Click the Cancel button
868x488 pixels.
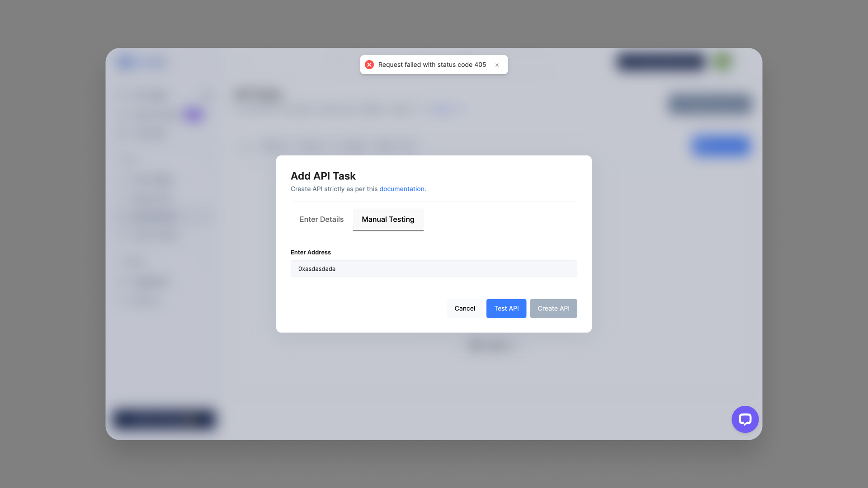tap(464, 308)
